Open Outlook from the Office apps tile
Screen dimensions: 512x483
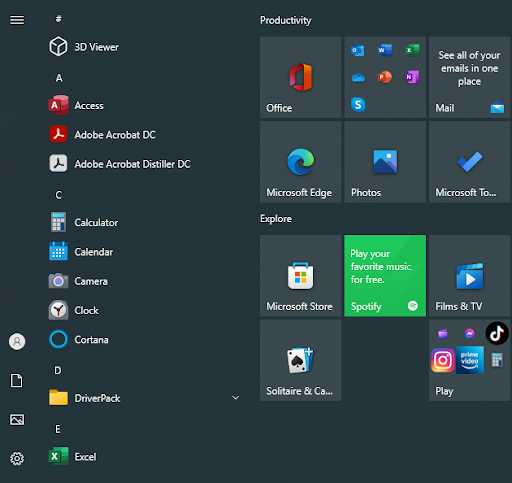tap(358, 50)
